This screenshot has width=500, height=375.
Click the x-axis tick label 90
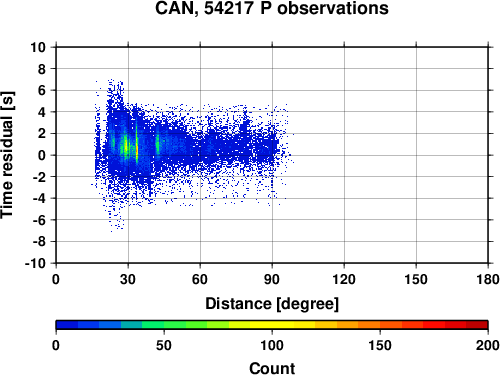point(272,279)
